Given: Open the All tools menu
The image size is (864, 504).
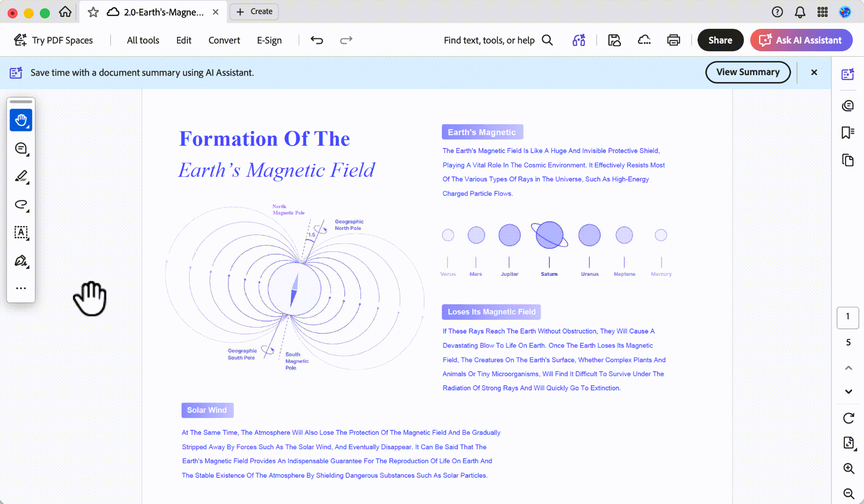Looking at the screenshot, I should [x=143, y=40].
